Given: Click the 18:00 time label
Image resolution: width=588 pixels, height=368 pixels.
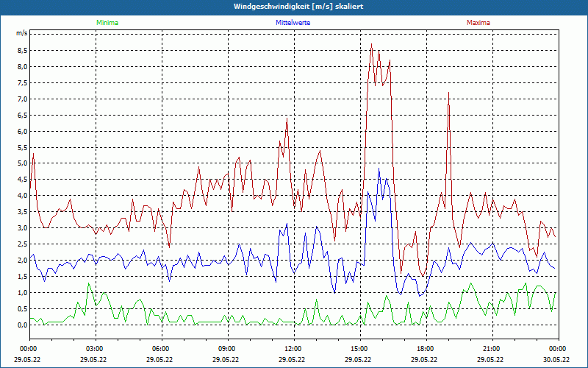Looking at the screenshot, I should [426, 349].
